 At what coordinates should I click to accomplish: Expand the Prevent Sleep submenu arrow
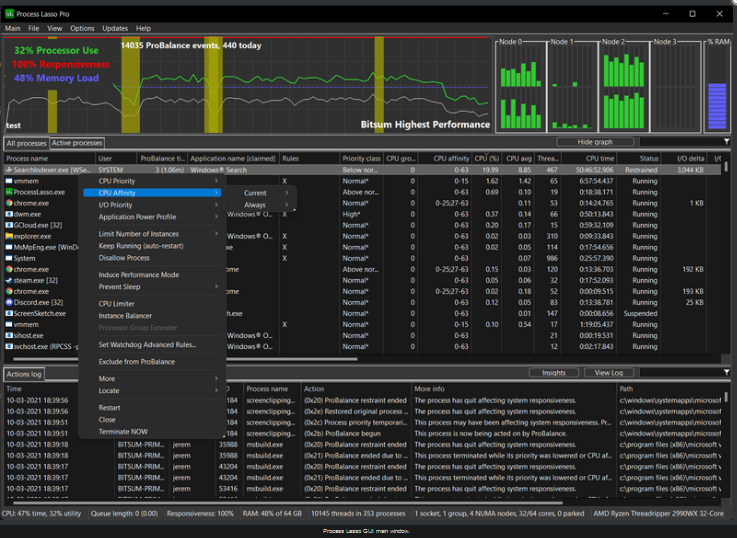tap(216, 287)
